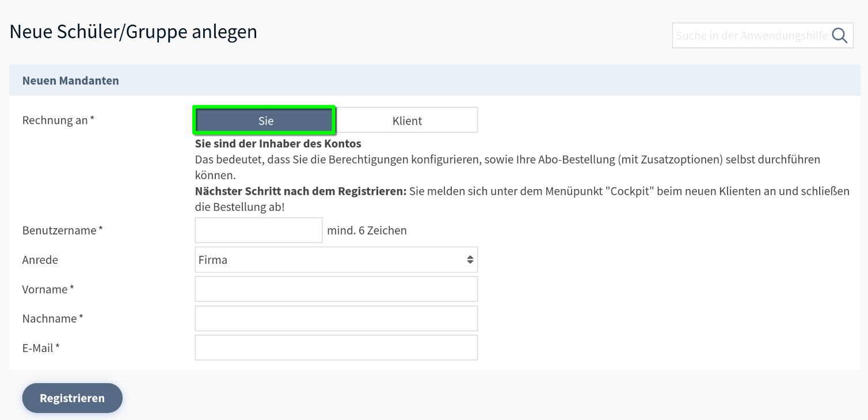868x420 pixels.
Task: Focus the Benutzername input field
Action: tap(258, 230)
